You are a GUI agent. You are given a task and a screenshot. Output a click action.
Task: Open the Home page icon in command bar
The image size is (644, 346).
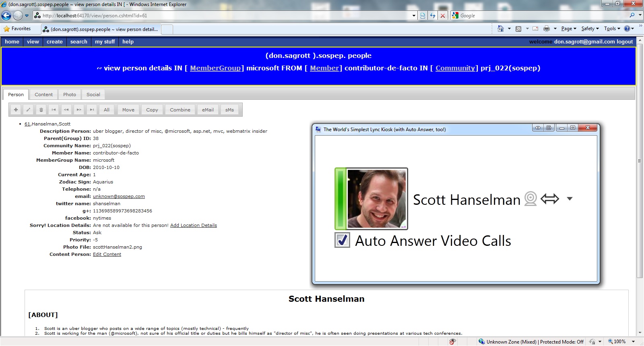[x=501, y=29]
